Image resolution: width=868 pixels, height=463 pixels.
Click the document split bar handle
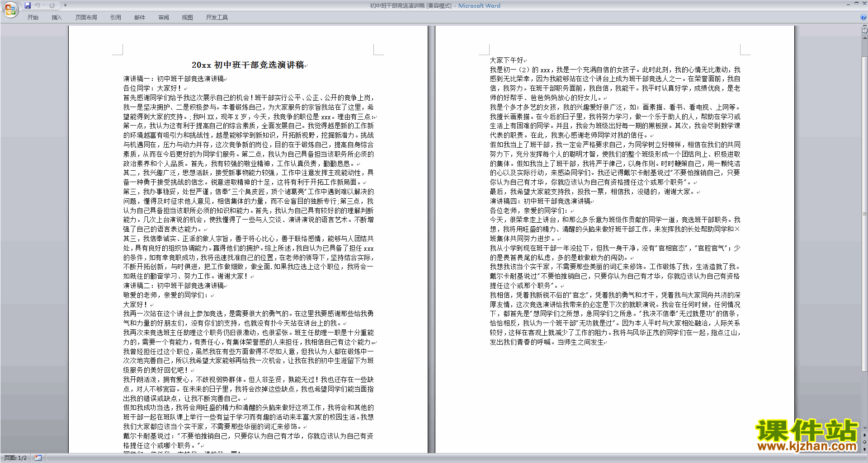pos(865,26)
